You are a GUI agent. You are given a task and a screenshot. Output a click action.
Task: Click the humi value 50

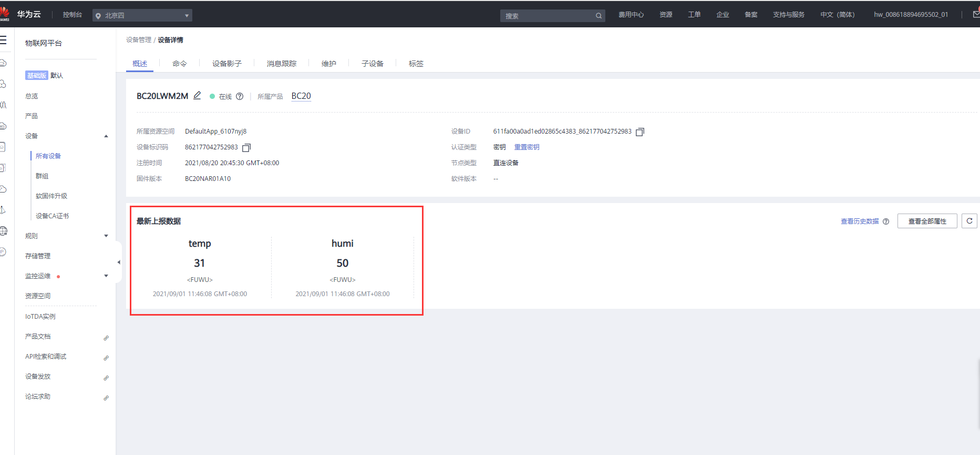point(343,263)
